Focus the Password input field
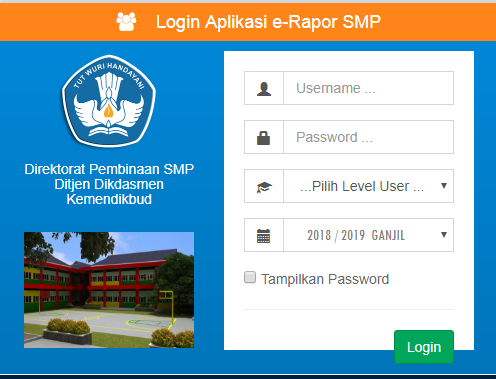Viewport: 496px width, 379px height. click(368, 137)
